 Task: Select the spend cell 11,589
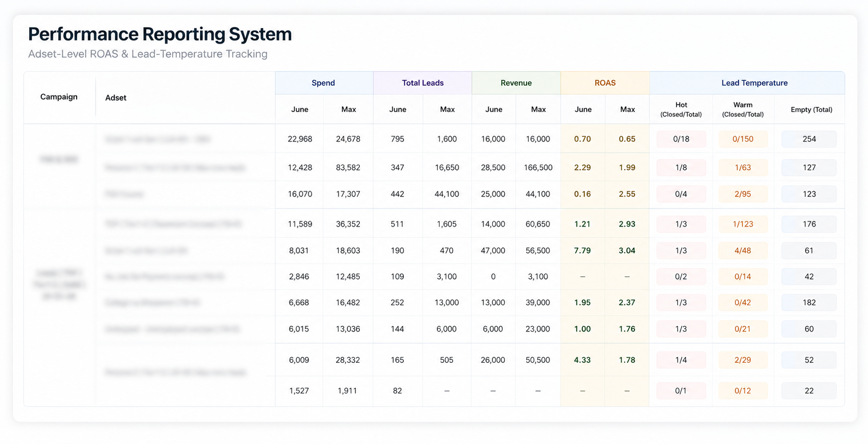(300, 224)
